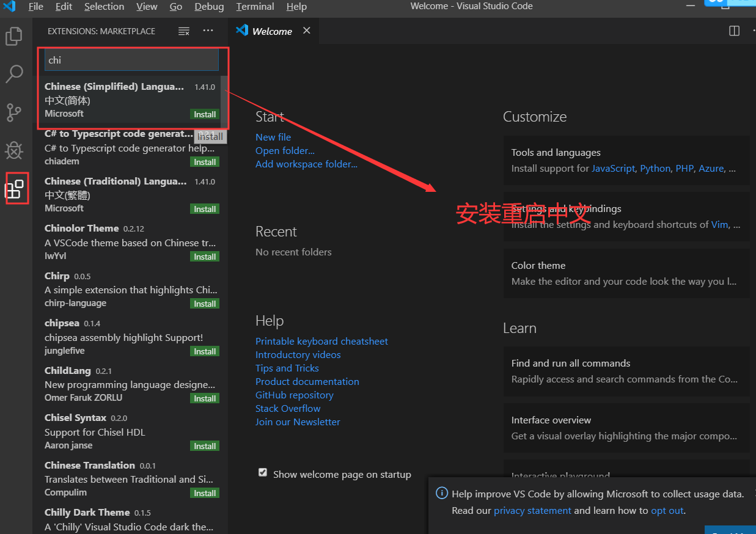This screenshot has width=756, height=534.
Task: Select Chilly Dark Theme extension entry
Action: coord(130,519)
